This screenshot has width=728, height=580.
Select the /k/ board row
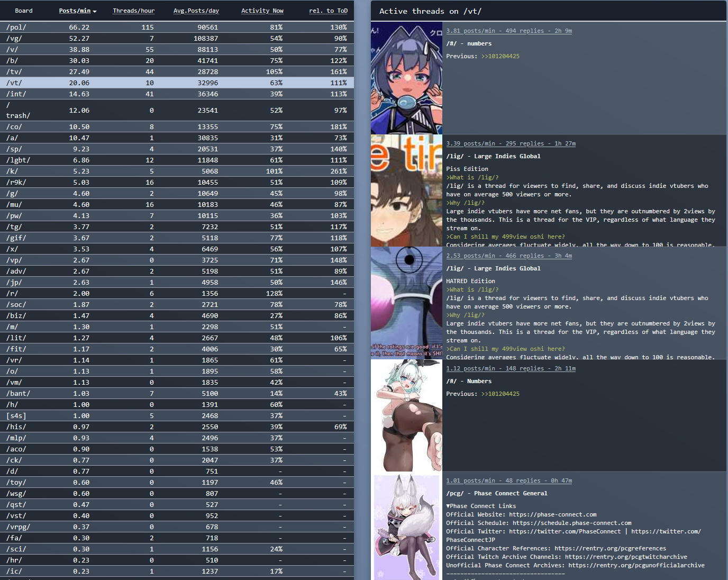coord(177,171)
